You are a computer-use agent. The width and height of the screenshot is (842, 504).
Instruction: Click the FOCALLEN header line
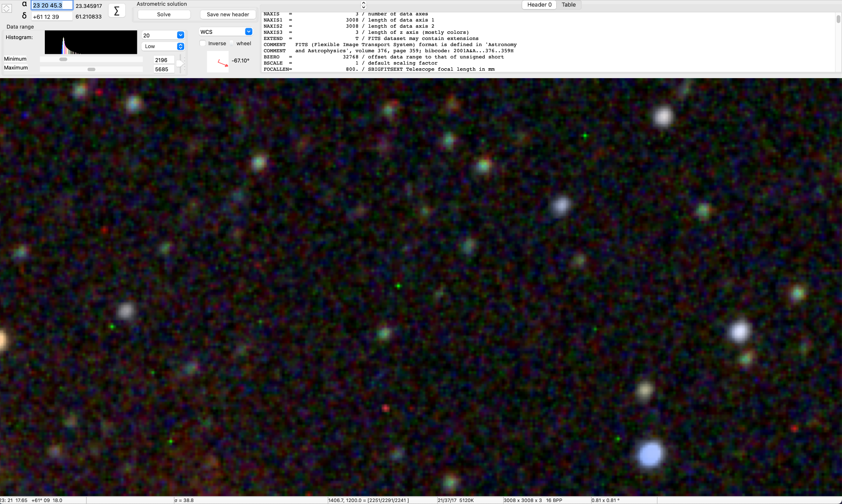(x=379, y=69)
